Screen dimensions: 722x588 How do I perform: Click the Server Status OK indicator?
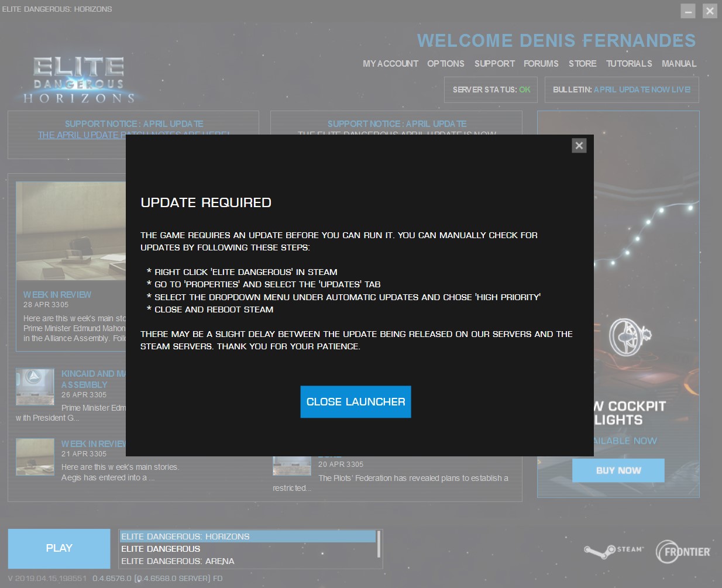[491, 90]
